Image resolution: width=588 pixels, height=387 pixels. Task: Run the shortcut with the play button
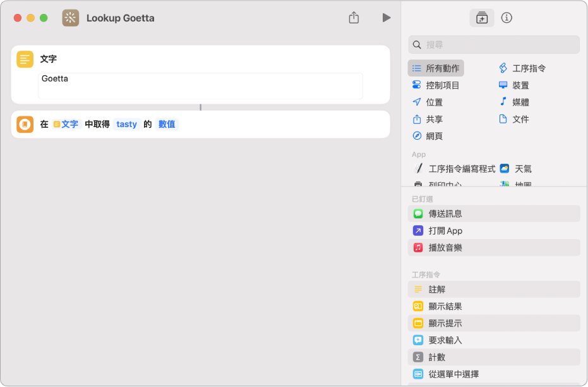pos(387,18)
